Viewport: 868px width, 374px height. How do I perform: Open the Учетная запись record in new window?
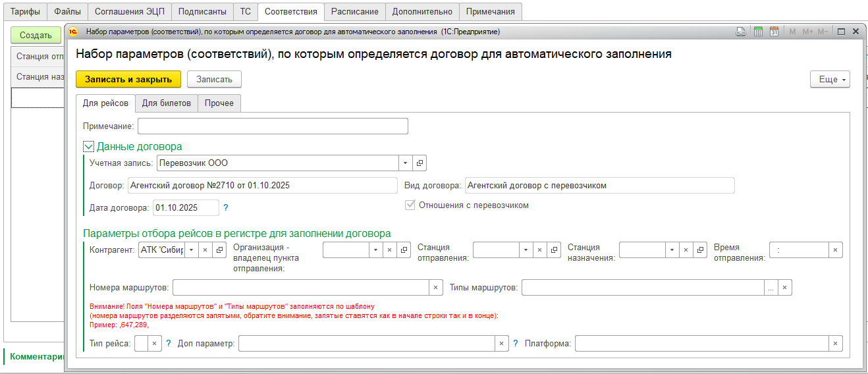click(420, 163)
